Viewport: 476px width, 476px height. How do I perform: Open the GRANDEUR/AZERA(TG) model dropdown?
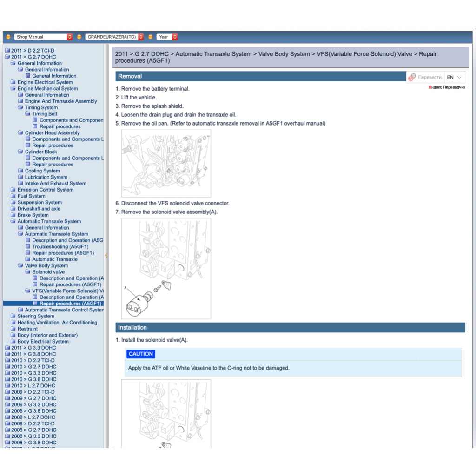(114, 37)
